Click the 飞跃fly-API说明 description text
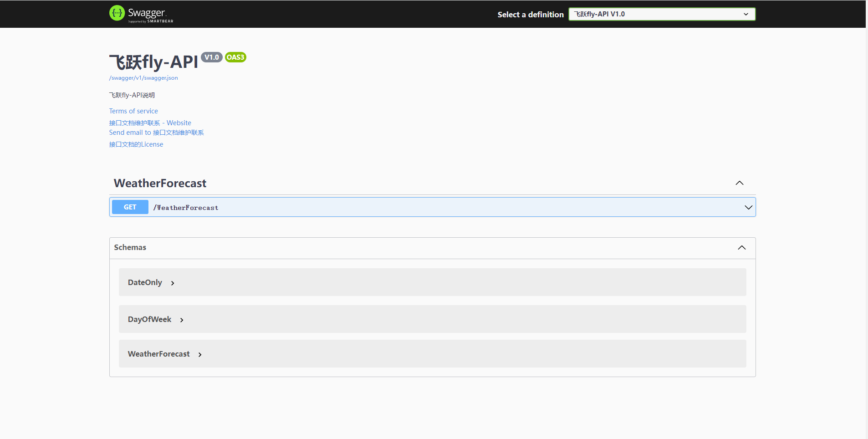868x439 pixels. click(132, 95)
